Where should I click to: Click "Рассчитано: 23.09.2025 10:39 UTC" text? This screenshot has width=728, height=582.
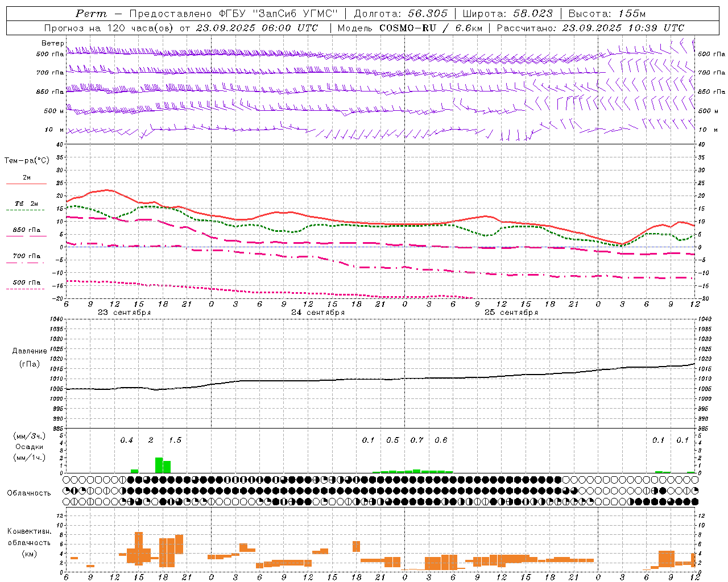591,28
